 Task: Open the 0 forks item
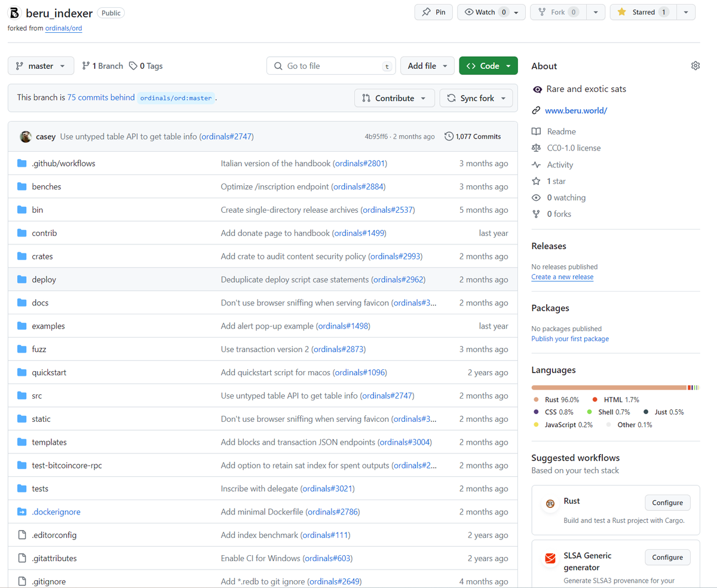point(551,214)
